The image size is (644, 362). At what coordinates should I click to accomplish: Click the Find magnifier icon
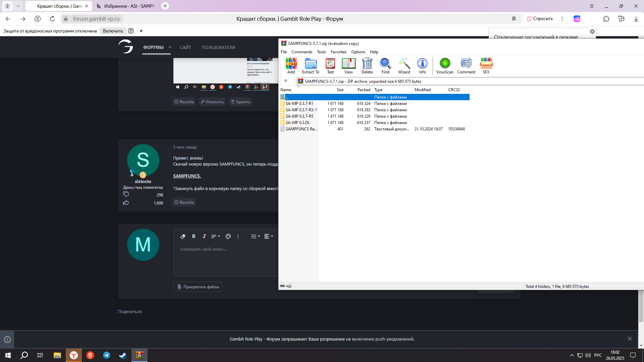[x=385, y=65]
